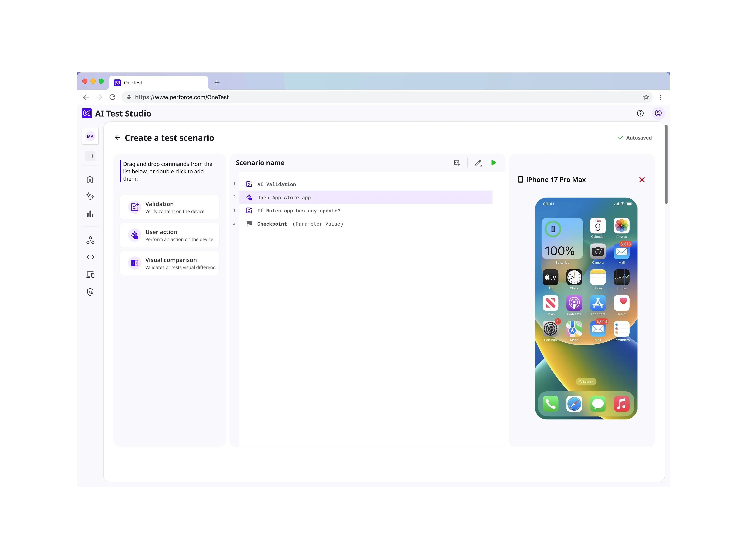Select the AI Validation step
Screen dimensions: 747x560
point(366,184)
